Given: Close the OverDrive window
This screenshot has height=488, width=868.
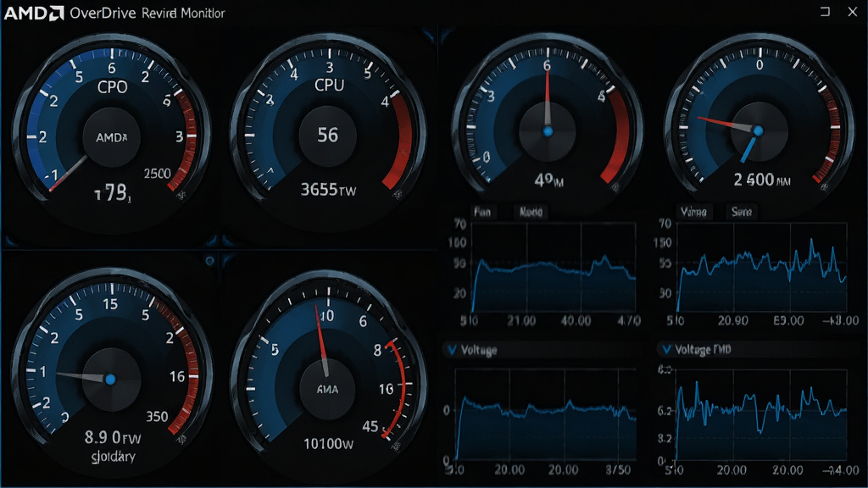Looking at the screenshot, I should click(853, 12).
